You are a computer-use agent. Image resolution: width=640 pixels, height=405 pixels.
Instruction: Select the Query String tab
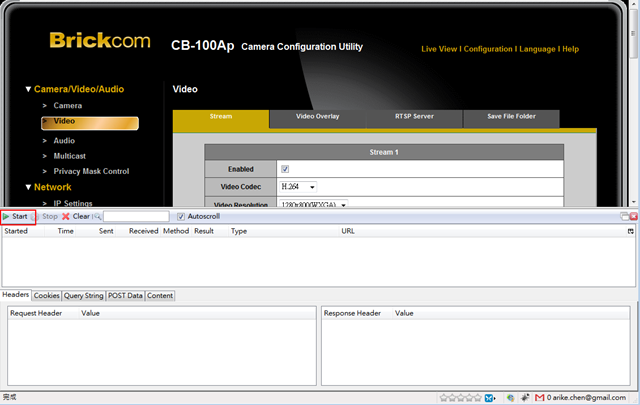[84, 296]
